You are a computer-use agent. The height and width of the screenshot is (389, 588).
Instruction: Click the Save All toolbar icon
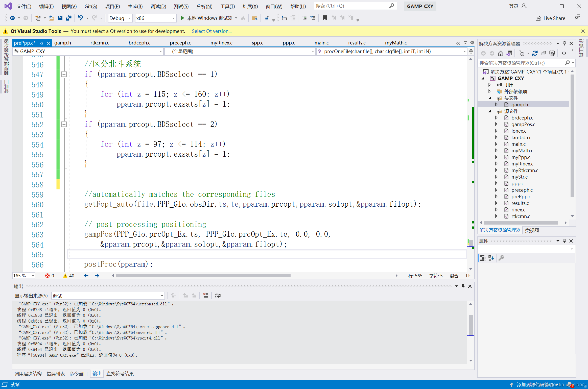click(68, 18)
